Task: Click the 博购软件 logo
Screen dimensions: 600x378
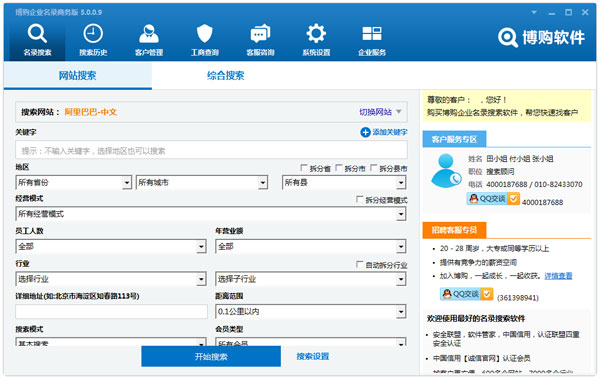Action: pos(541,37)
